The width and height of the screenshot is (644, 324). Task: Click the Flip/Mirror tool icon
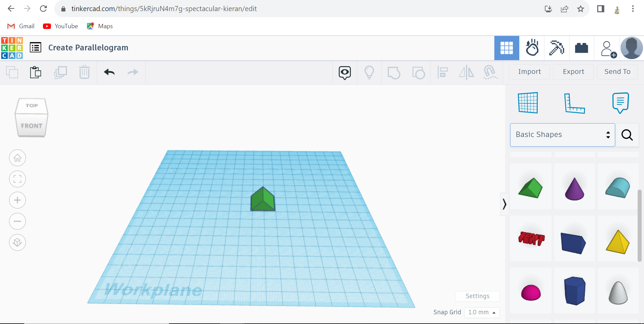point(466,72)
